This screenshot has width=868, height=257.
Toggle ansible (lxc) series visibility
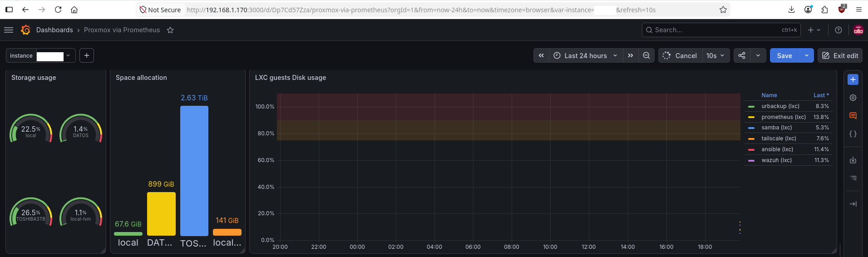(x=777, y=149)
